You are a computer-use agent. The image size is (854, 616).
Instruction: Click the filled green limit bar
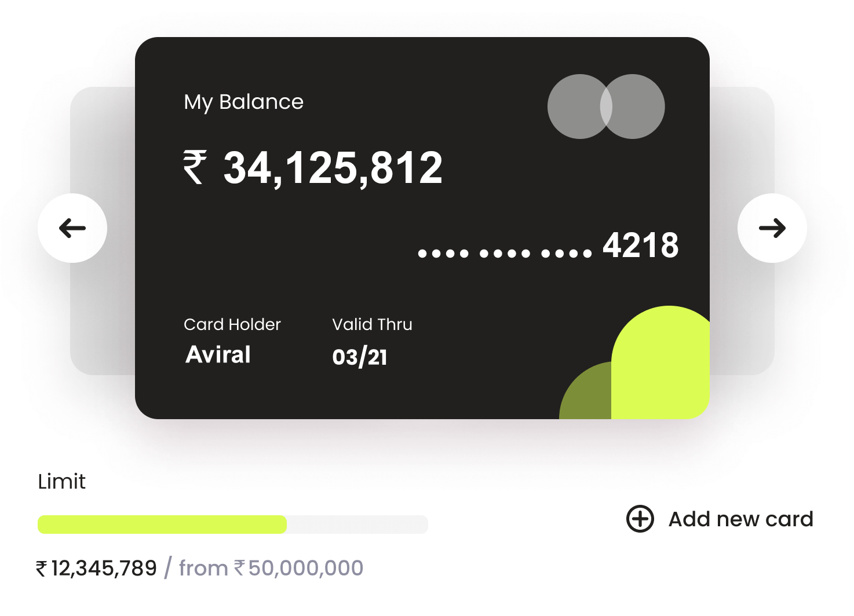[162, 525]
